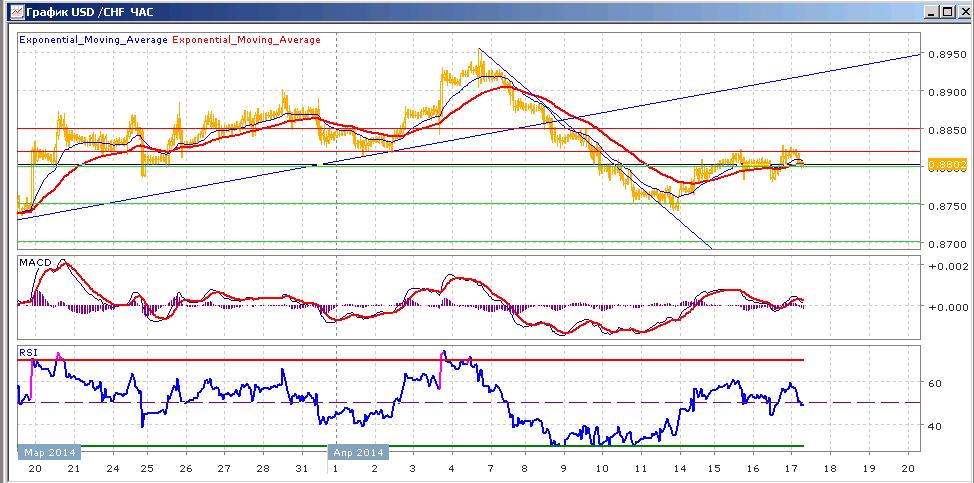Screen dimensions: 974x483
Task: Click date 7 on the time axis
Action: click(x=490, y=469)
